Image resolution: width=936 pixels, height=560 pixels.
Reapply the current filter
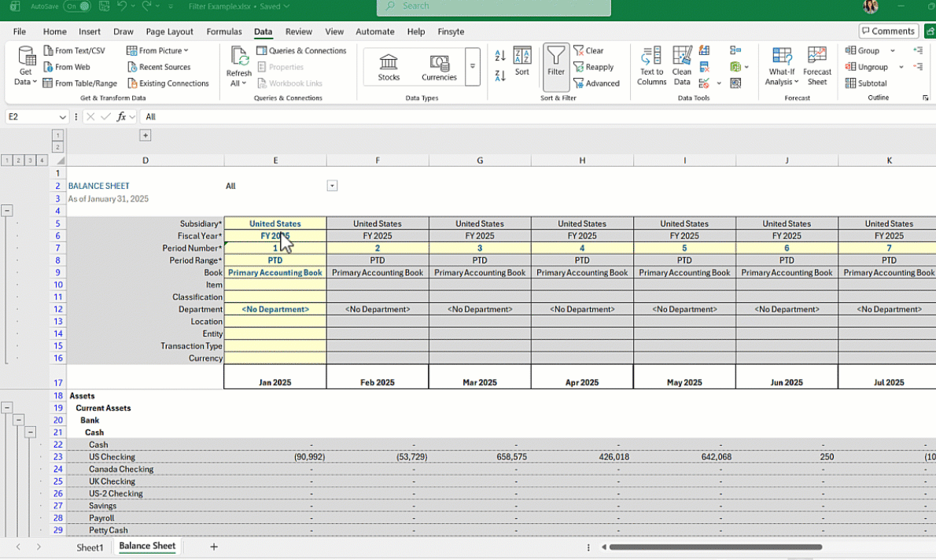(x=595, y=66)
